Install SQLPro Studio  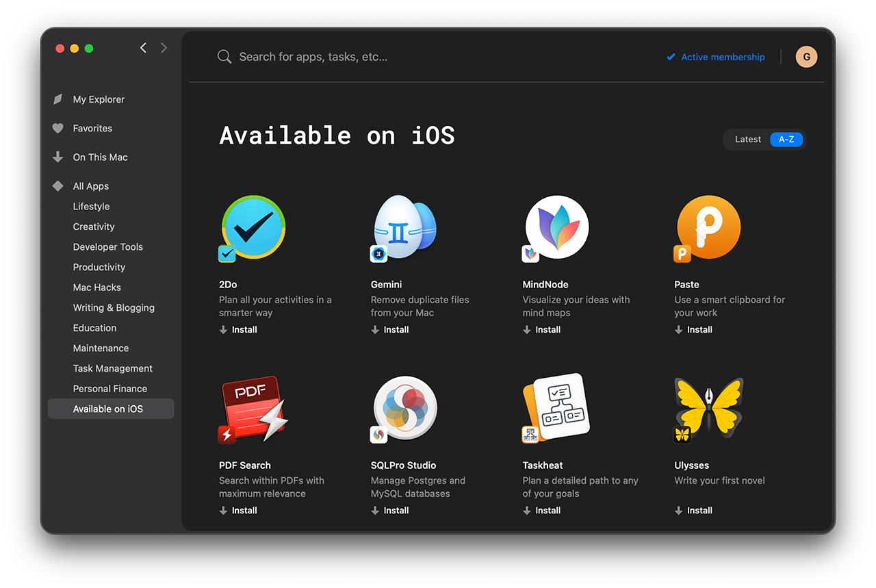(390, 511)
